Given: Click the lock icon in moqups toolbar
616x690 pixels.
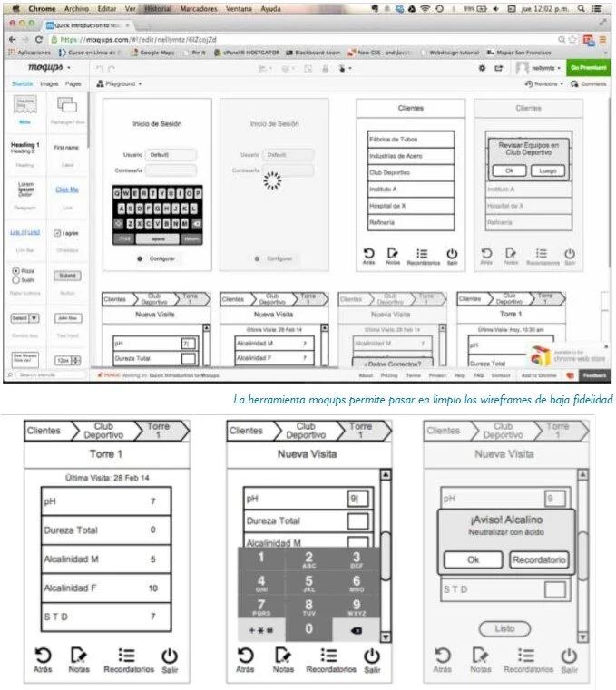Looking at the screenshot, I should tap(326, 69).
